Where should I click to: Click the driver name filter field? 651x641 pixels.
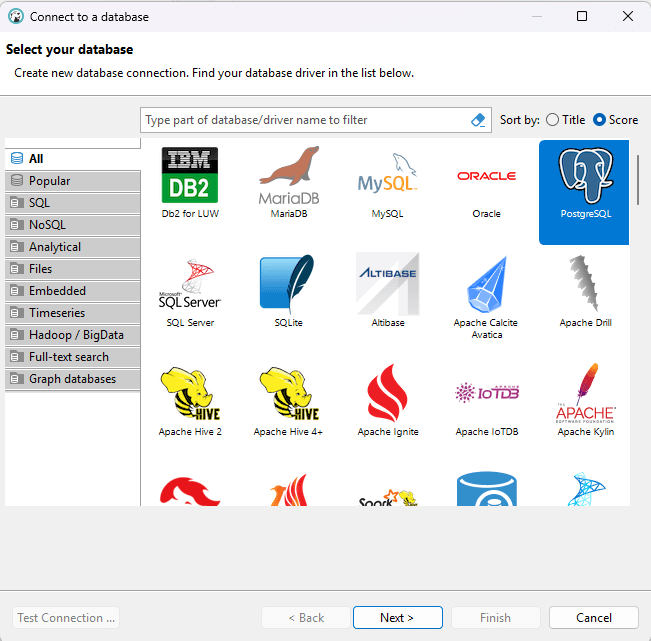(300, 120)
